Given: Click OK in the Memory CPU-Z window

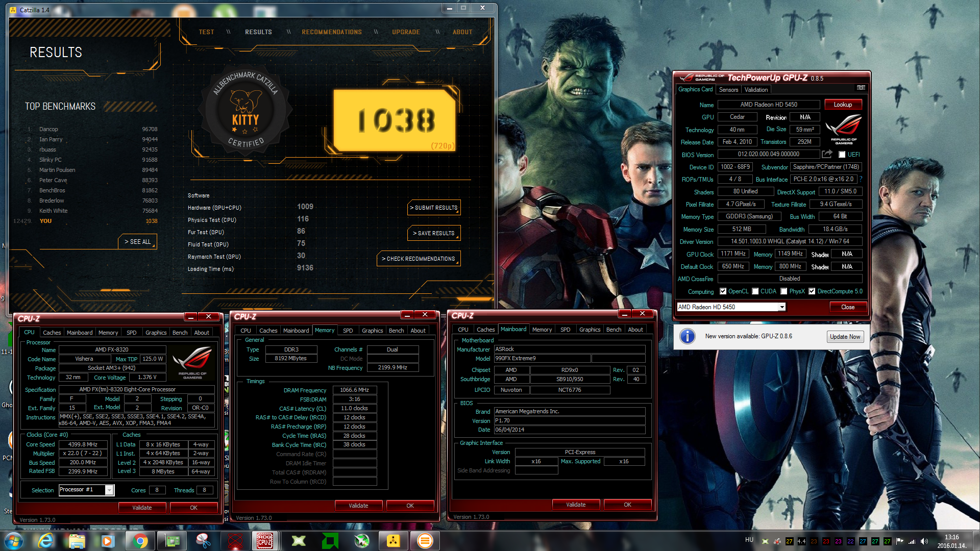Looking at the screenshot, I should [x=410, y=506].
